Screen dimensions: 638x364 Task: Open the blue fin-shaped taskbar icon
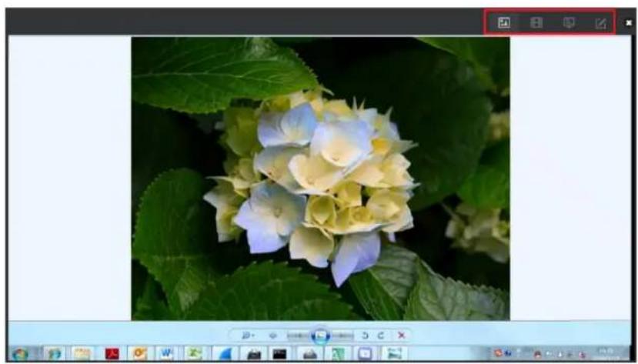[225, 354]
